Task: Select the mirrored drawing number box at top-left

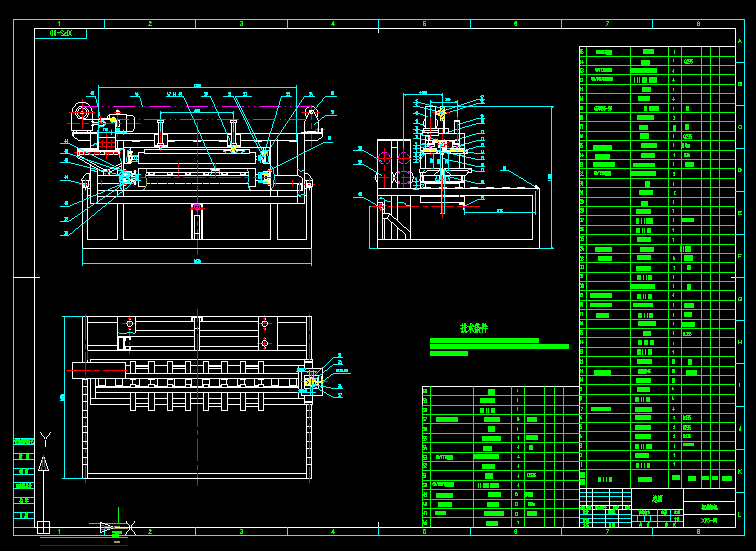Action: [x=61, y=33]
